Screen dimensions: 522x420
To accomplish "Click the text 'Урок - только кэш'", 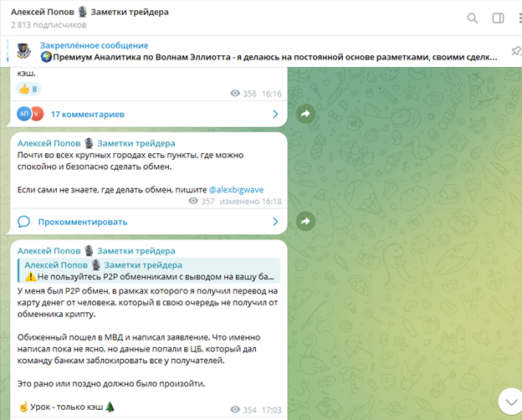I will point(67,407).
